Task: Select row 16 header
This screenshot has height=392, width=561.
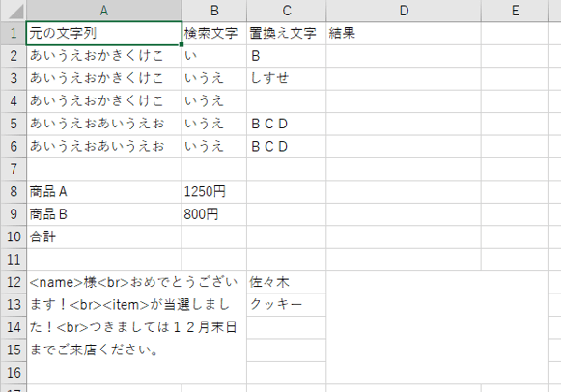Action: click(14, 373)
